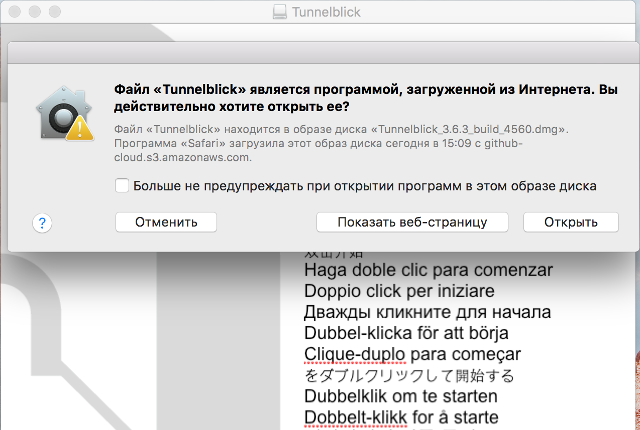The height and width of the screenshot is (430, 640).
Task: Click 'Показать веб-страницу' button
Action: [x=412, y=222]
